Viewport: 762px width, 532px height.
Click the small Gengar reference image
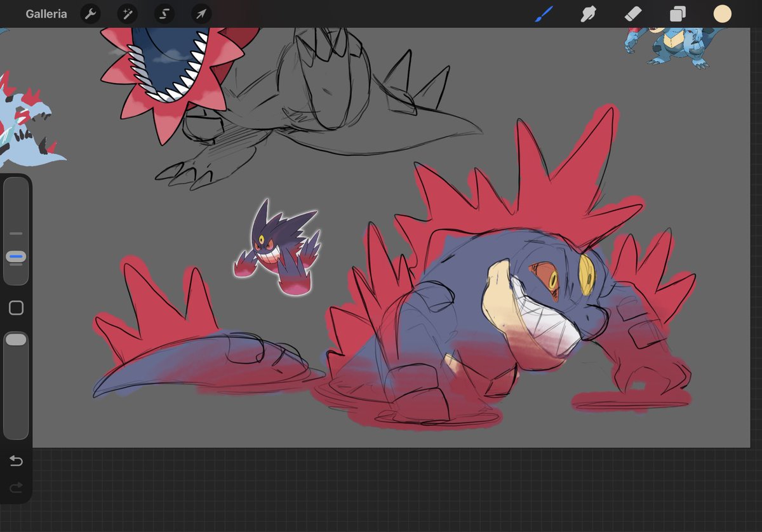coord(277,249)
